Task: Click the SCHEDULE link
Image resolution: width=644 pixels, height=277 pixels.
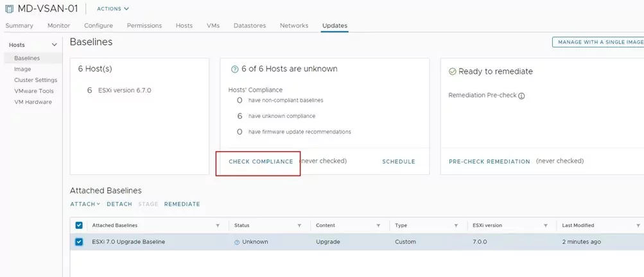Action: (x=398, y=162)
